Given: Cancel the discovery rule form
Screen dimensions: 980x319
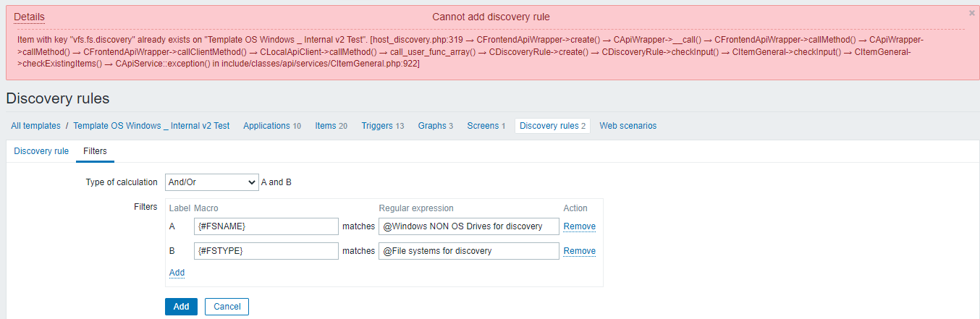Looking at the screenshot, I should coord(227,307).
